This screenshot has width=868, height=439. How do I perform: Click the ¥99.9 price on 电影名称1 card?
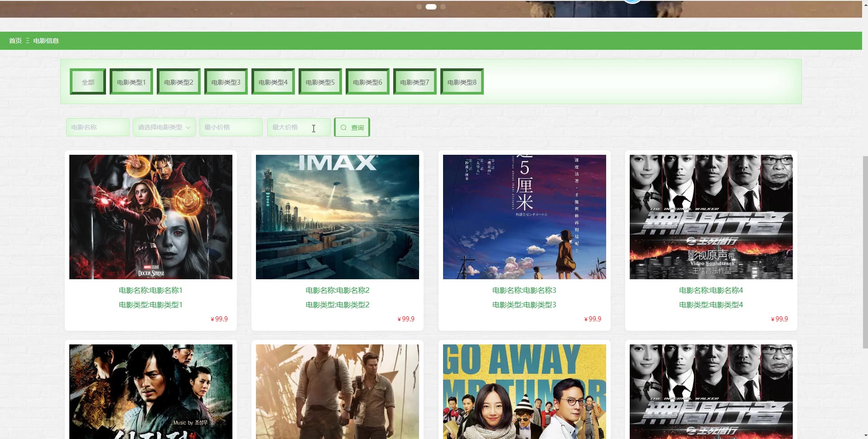tap(219, 319)
